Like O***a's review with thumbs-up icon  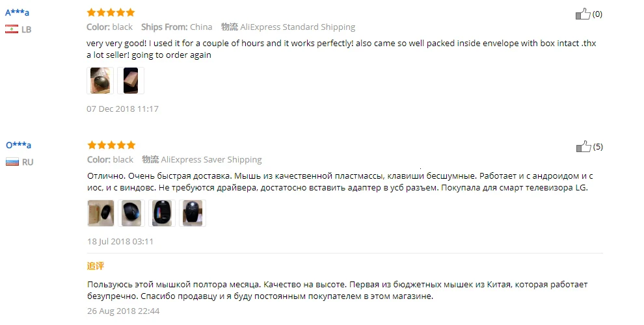point(584,146)
